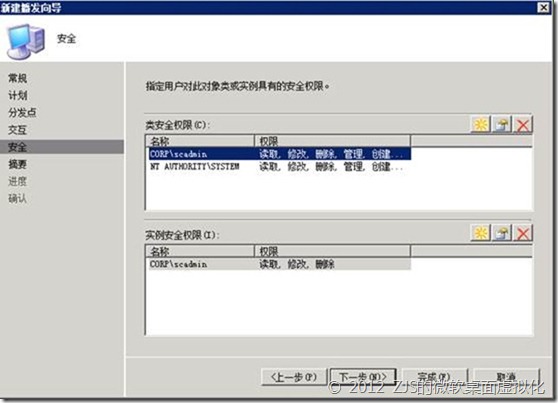Click the new (starburst) icon for instance security rights
This screenshot has height=403, width=558.
[x=481, y=233]
